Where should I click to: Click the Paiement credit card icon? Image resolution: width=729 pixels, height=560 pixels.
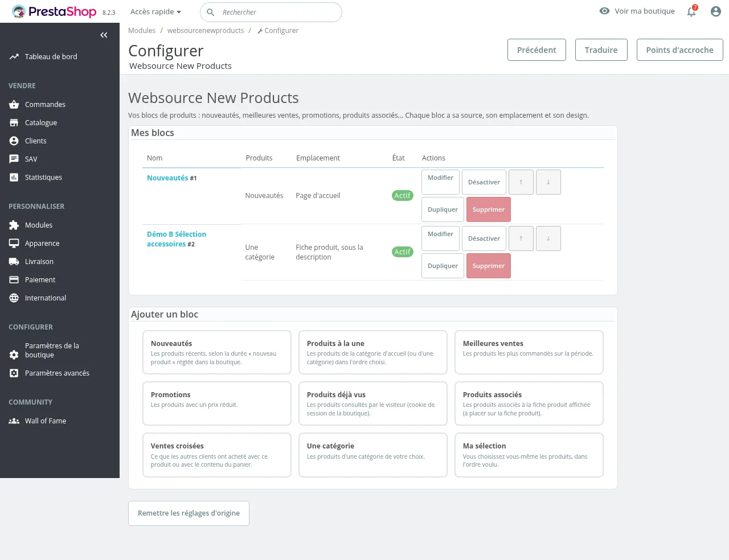pos(14,280)
